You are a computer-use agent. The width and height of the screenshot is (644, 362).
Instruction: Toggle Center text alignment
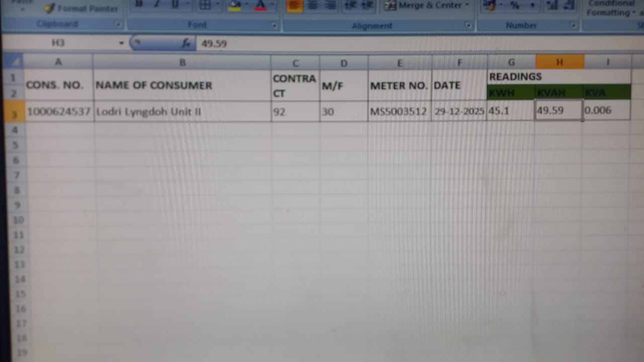[x=313, y=5]
